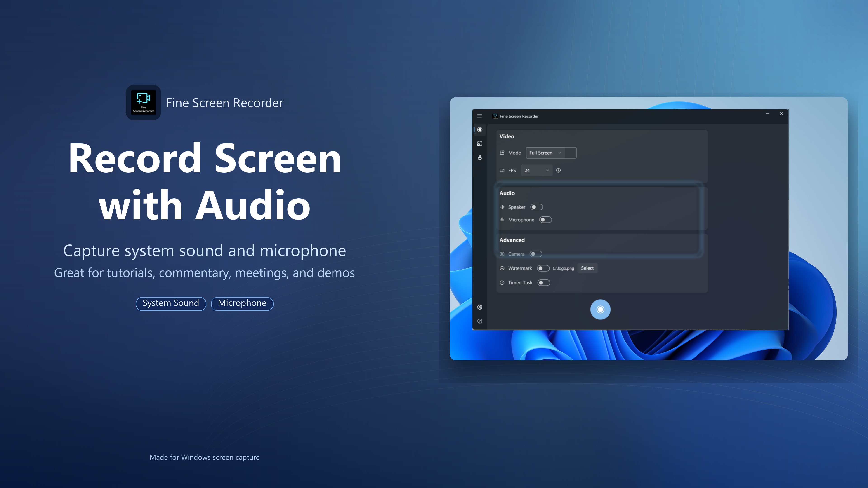Open the webcam person sidebar icon

point(480,157)
